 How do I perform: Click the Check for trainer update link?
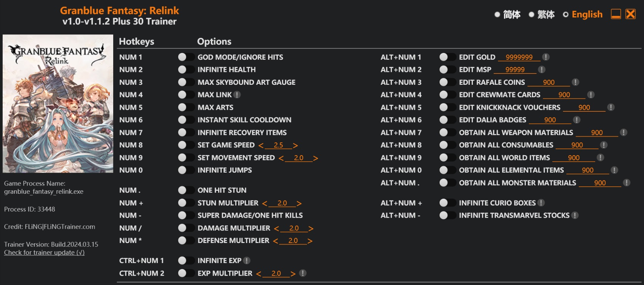[x=44, y=252]
